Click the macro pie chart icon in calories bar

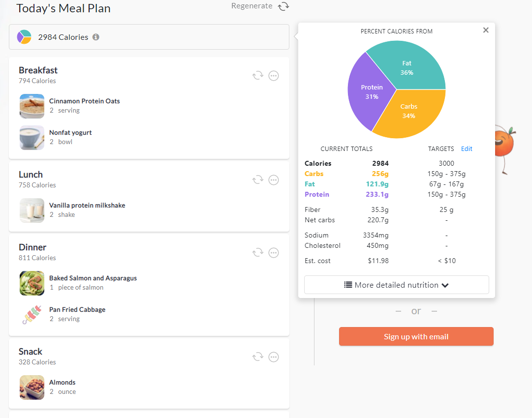pos(24,37)
